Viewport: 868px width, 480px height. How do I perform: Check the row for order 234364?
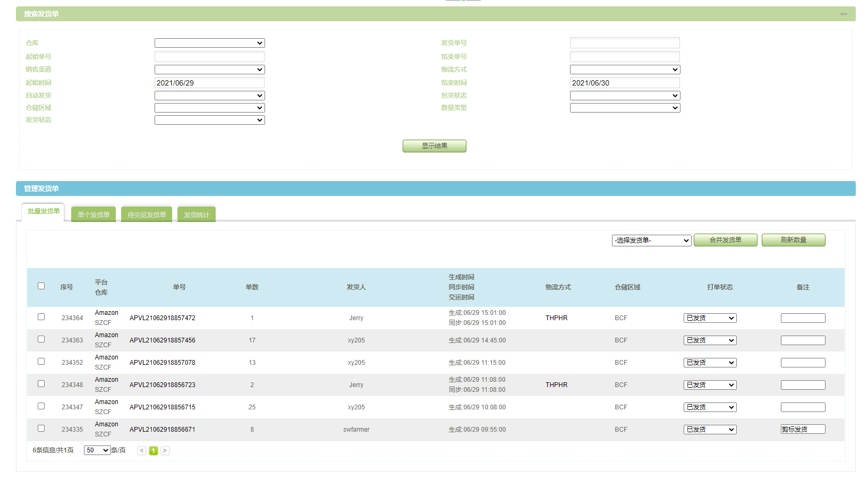(x=41, y=317)
